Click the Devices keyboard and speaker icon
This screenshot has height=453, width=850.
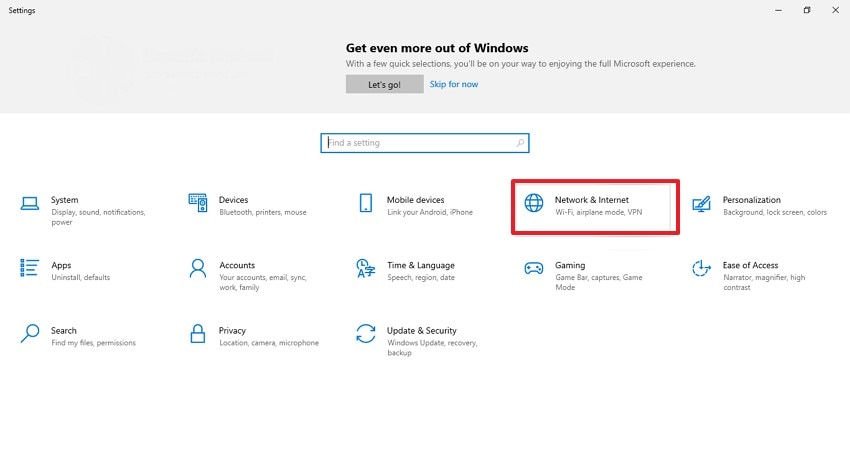198,203
